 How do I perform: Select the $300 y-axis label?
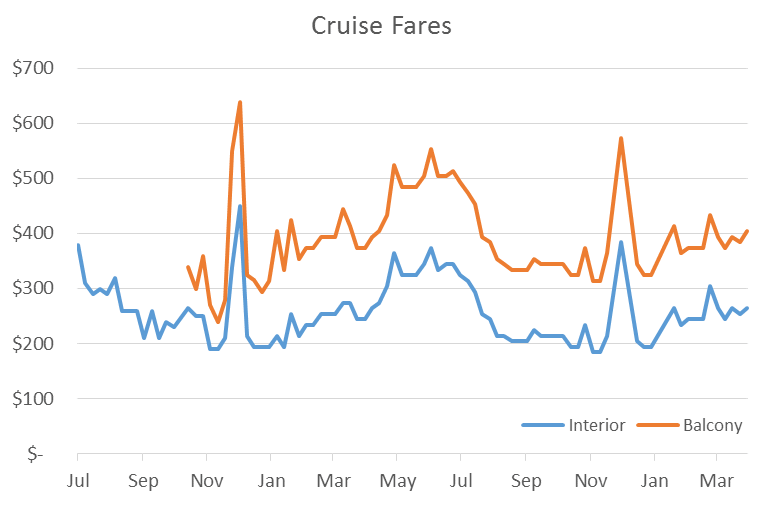33,289
